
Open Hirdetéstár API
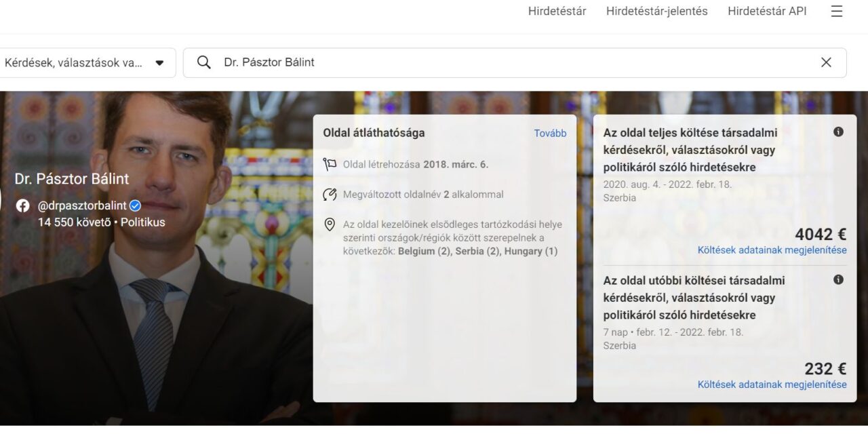tap(767, 11)
